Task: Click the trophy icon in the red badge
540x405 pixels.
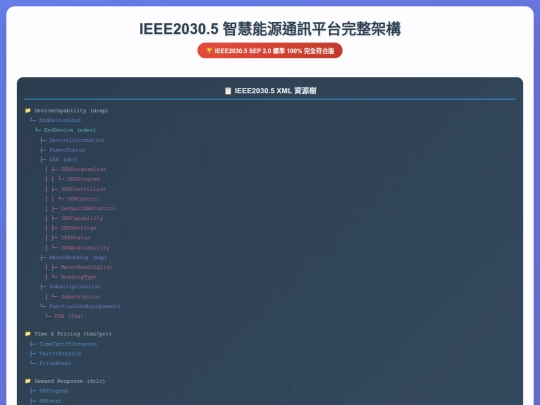Action: click(209, 51)
